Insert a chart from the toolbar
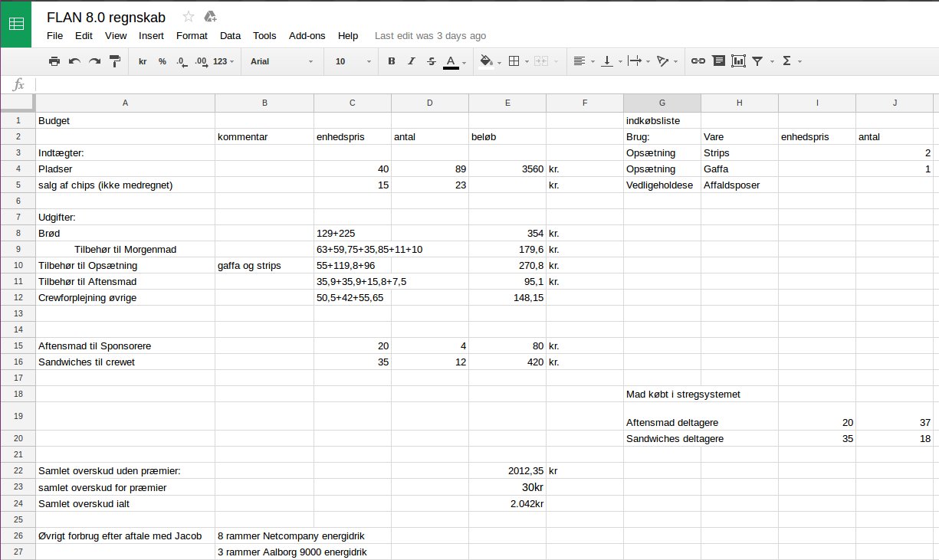 click(x=738, y=61)
